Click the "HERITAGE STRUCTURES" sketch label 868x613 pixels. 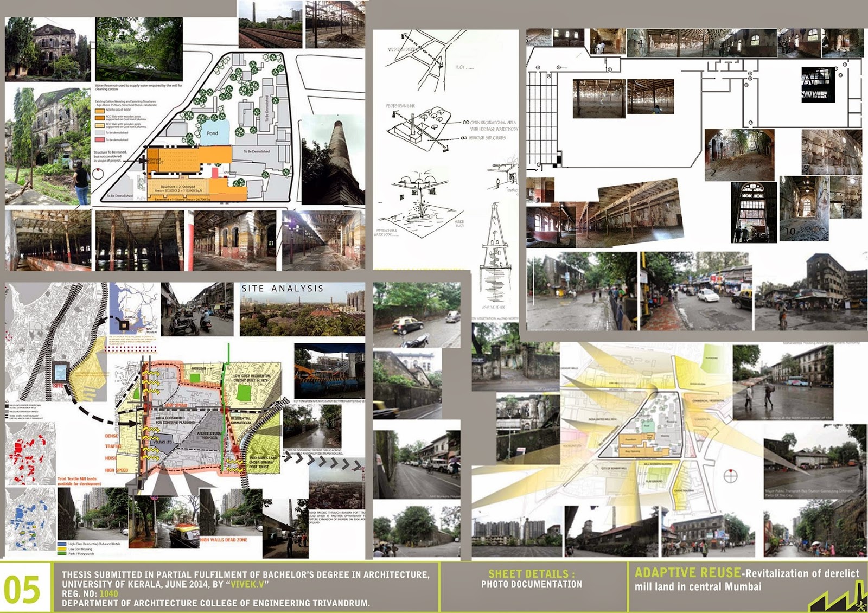(x=487, y=138)
